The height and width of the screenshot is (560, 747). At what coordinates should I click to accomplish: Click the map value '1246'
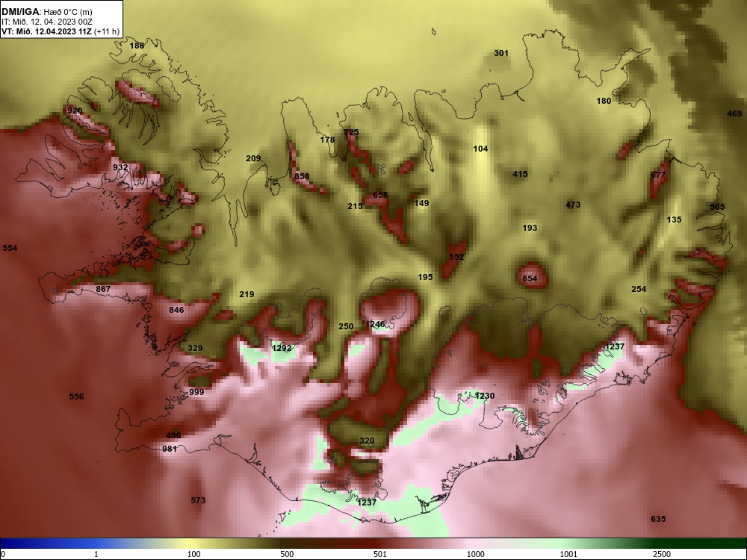376,324
